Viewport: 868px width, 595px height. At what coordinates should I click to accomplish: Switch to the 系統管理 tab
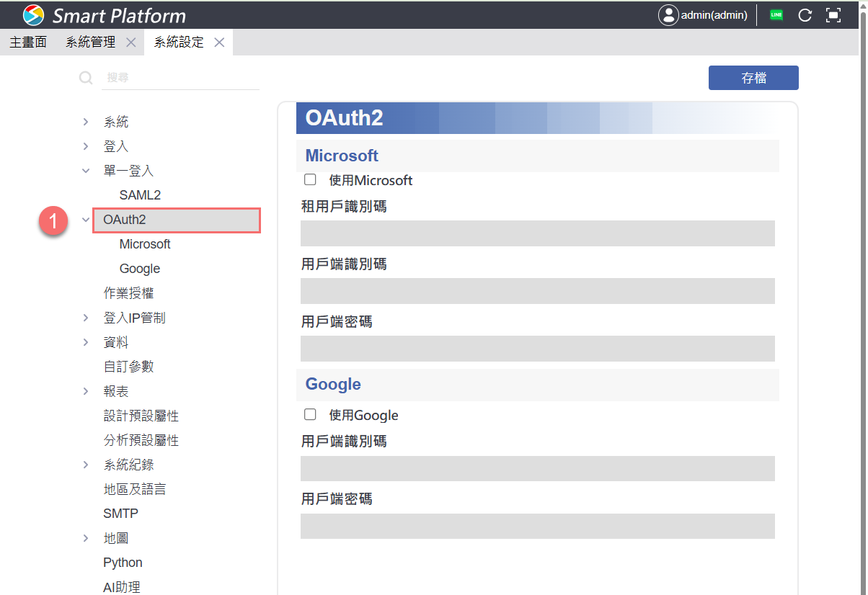90,42
